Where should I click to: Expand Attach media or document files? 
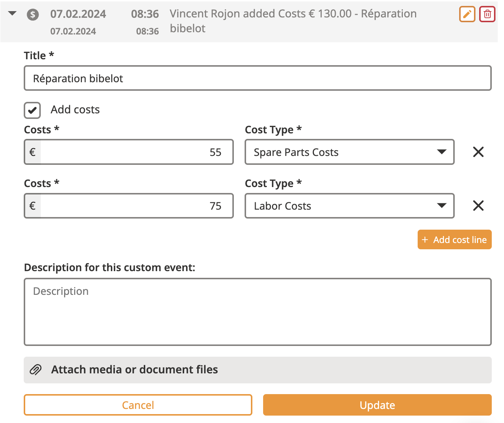pos(258,370)
